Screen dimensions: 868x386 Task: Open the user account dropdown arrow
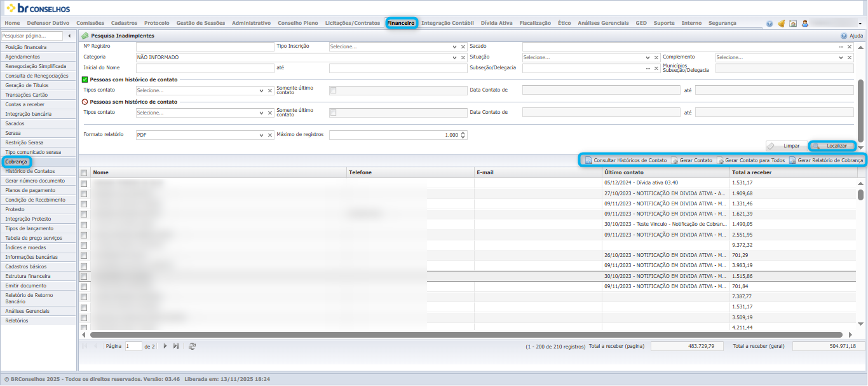(860, 24)
